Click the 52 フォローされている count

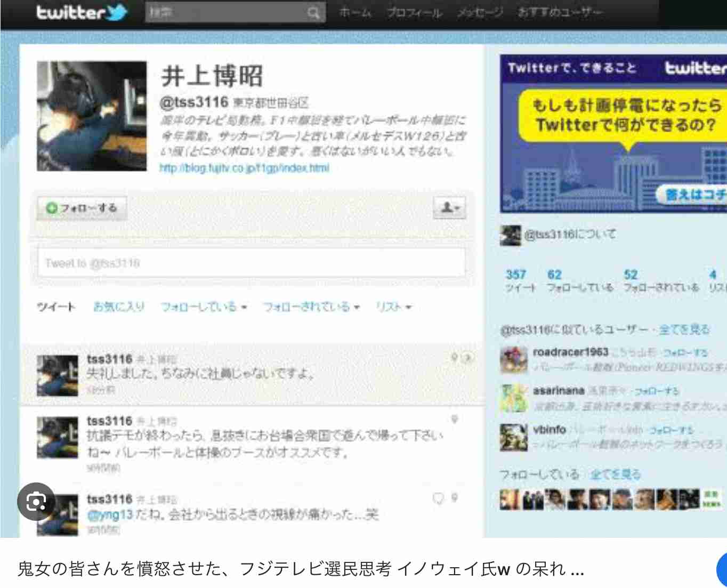pos(661,281)
